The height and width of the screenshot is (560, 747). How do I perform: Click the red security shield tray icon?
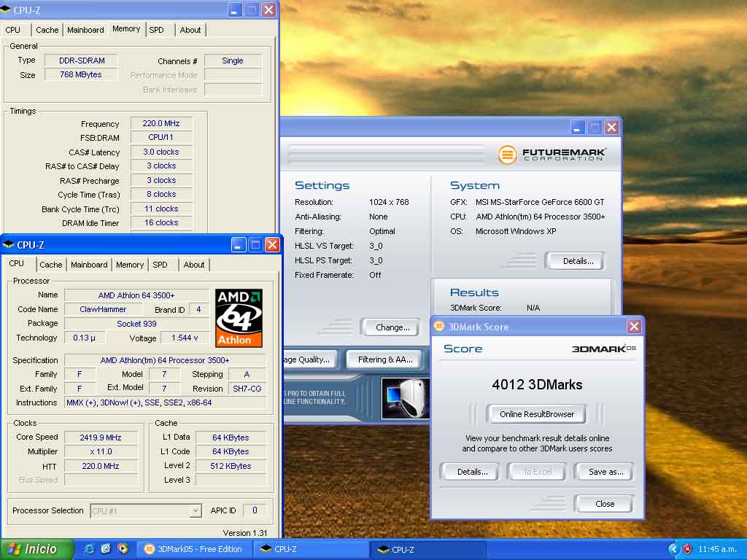(686, 549)
